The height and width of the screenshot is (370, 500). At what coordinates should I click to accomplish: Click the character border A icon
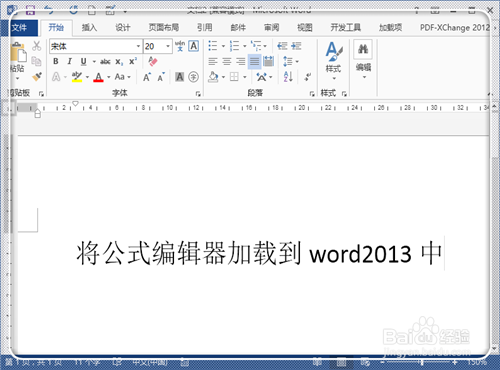tap(194, 46)
